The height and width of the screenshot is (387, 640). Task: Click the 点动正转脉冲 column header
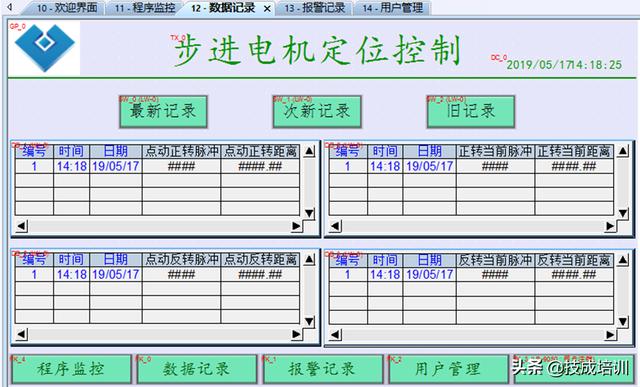click(x=182, y=151)
